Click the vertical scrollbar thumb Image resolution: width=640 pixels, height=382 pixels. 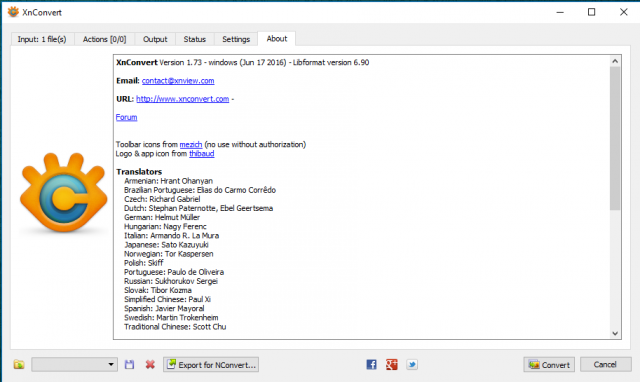(x=615, y=139)
